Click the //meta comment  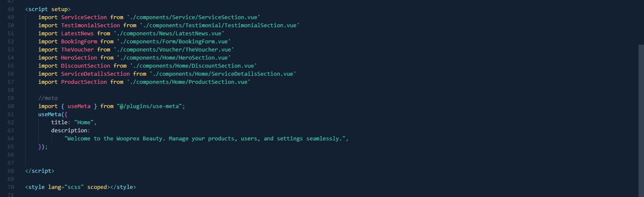click(48, 98)
